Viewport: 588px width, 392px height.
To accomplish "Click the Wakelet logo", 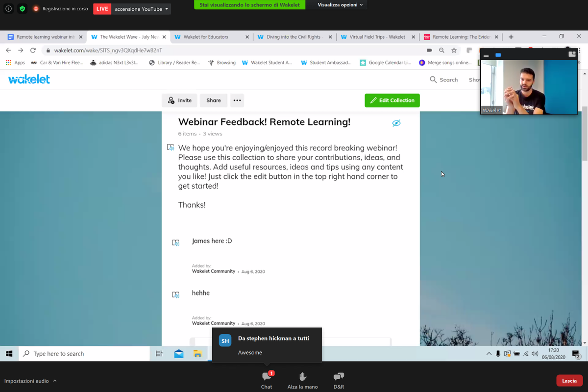I will (x=29, y=79).
